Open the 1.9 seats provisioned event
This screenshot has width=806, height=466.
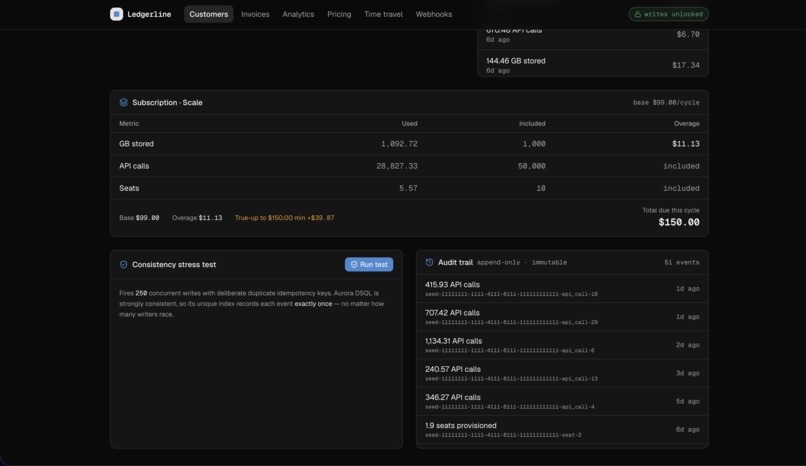click(x=562, y=430)
